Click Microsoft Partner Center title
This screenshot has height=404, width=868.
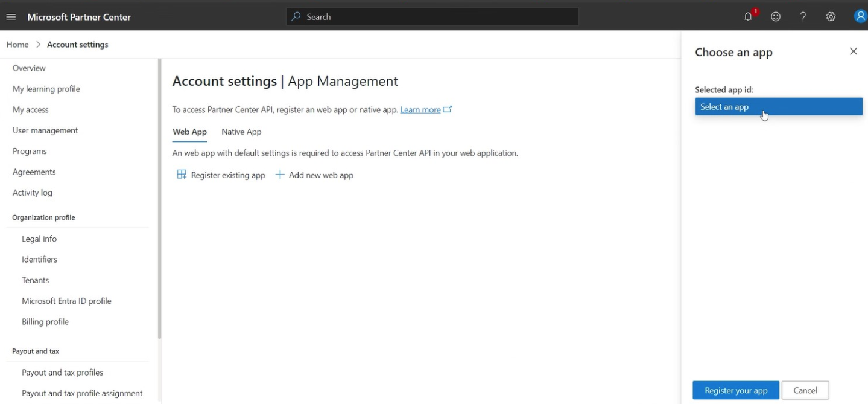[79, 17]
